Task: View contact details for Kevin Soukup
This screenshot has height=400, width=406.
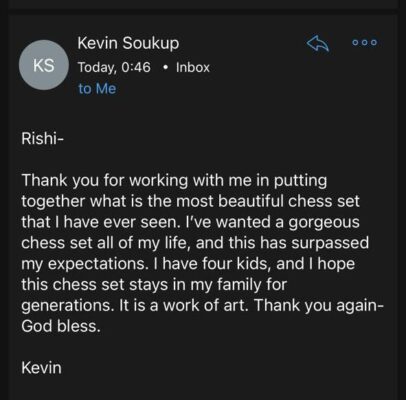Action: (x=128, y=43)
